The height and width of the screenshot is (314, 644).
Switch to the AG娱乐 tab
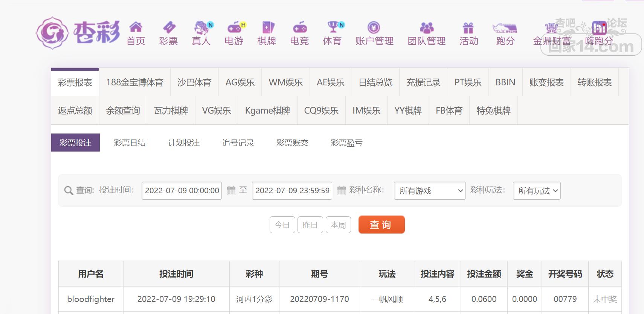[x=240, y=82]
